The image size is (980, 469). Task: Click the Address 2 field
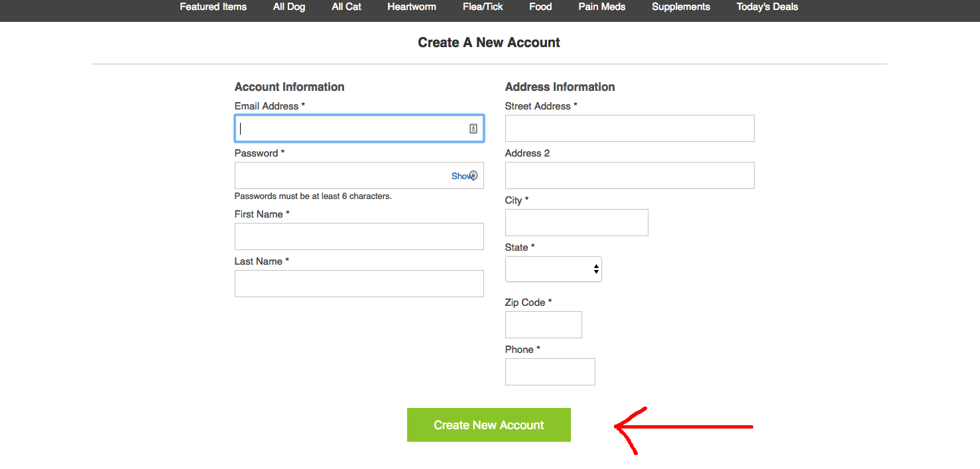click(629, 176)
